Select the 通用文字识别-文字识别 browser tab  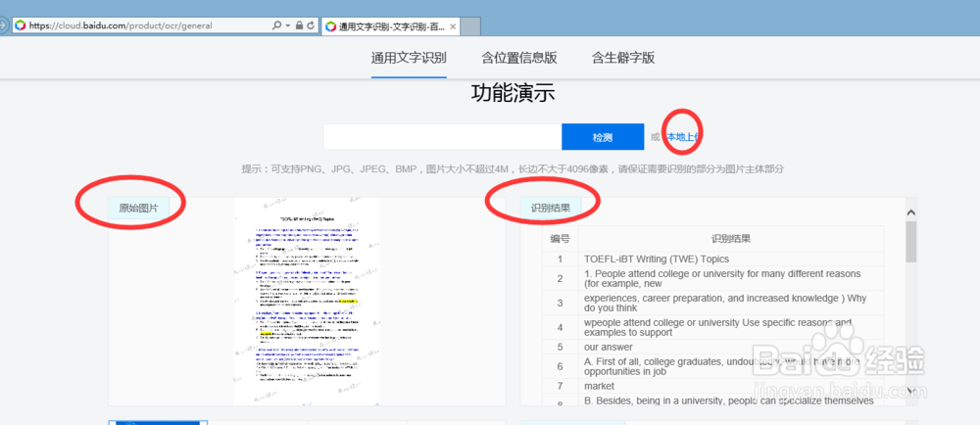tap(391, 26)
